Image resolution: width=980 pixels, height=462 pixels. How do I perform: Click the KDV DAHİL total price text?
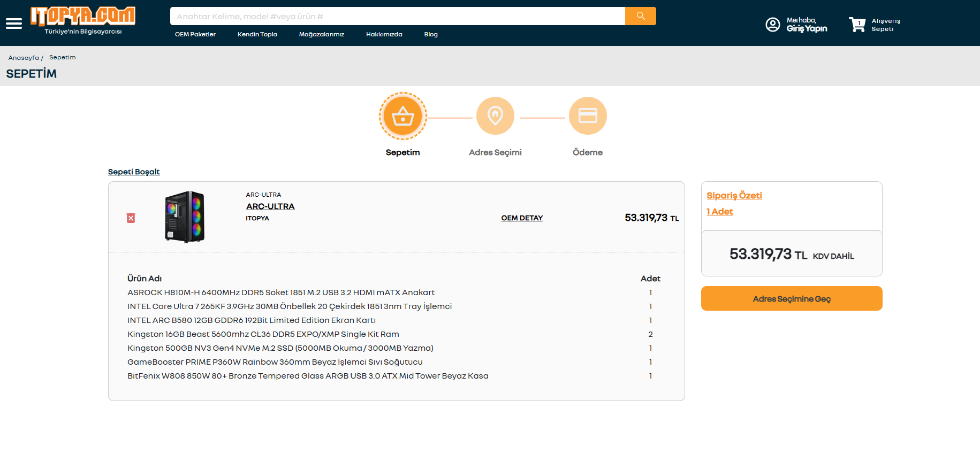(x=833, y=256)
